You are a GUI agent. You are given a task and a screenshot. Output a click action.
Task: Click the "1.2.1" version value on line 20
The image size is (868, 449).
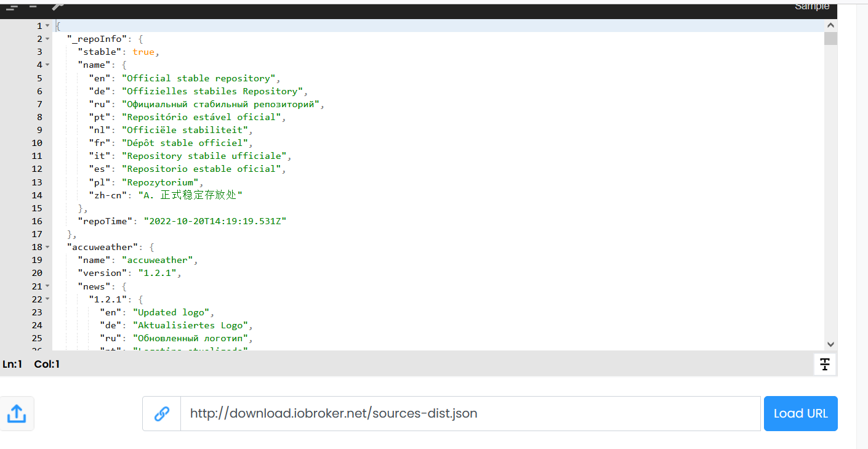tap(157, 273)
